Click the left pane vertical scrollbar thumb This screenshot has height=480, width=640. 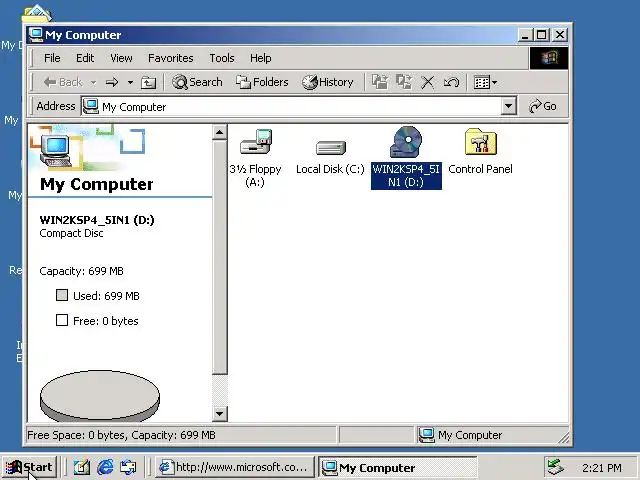coord(220,257)
